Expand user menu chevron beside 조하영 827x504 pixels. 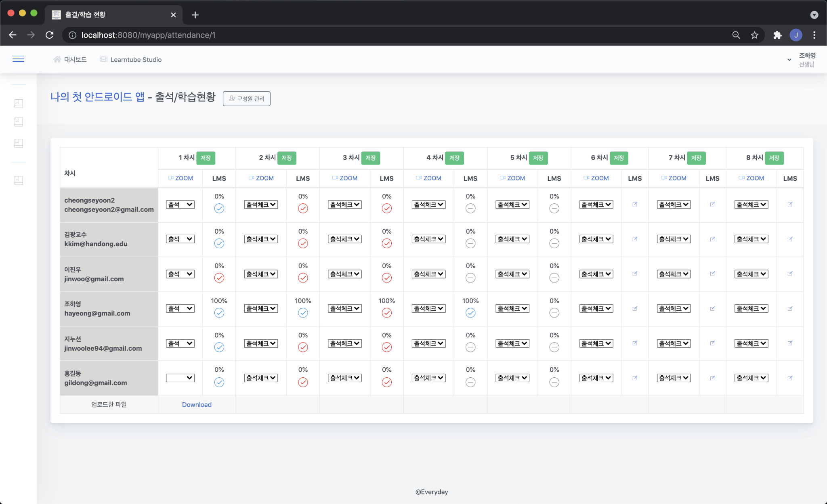click(x=789, y=60)
